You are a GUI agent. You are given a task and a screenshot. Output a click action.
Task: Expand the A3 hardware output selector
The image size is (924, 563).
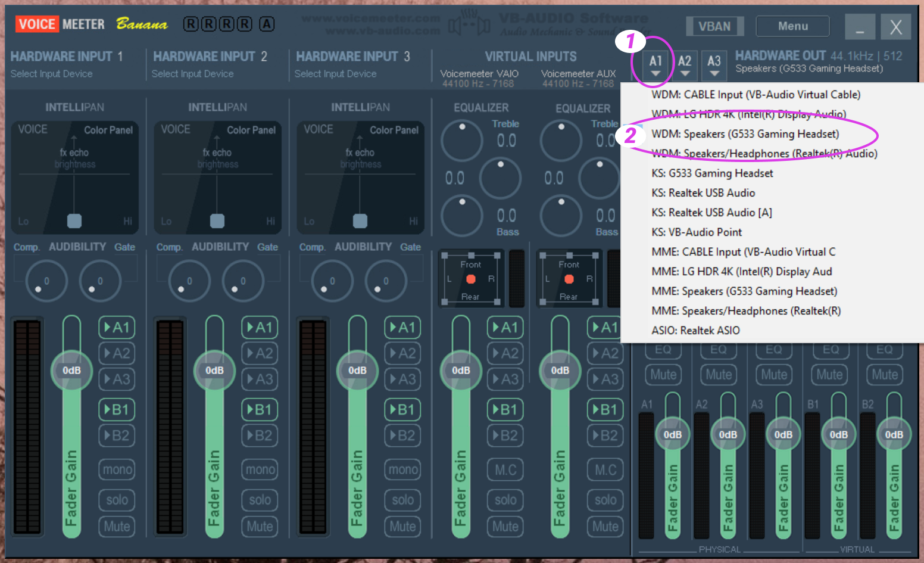[714, 66]
